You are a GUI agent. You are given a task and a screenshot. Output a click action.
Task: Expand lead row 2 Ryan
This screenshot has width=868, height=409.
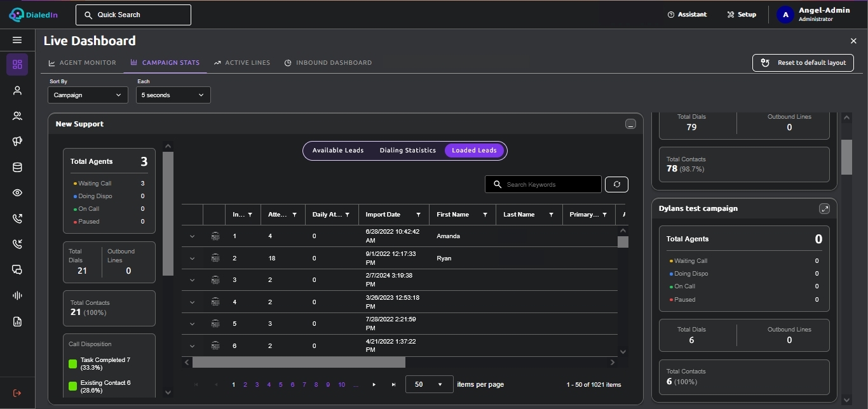click(x=192, y=258)
